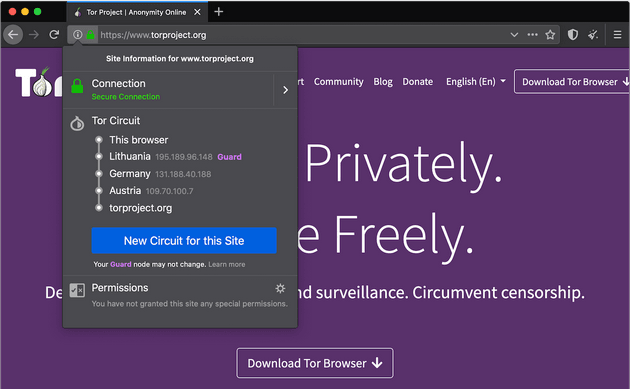Image resolution: width=630 pixels, height=389 pixels.
Task: Click IP address 131.188.40.188
Action: pos(183,174)
